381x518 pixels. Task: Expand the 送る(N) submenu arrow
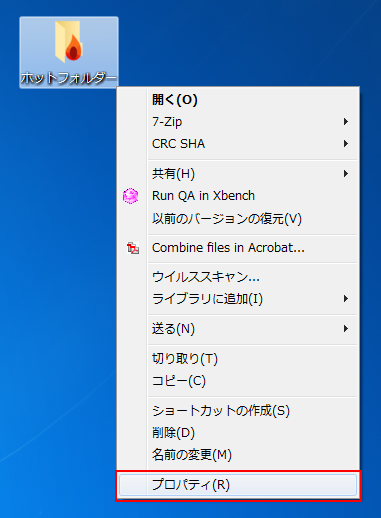click(x=346, y=329)
